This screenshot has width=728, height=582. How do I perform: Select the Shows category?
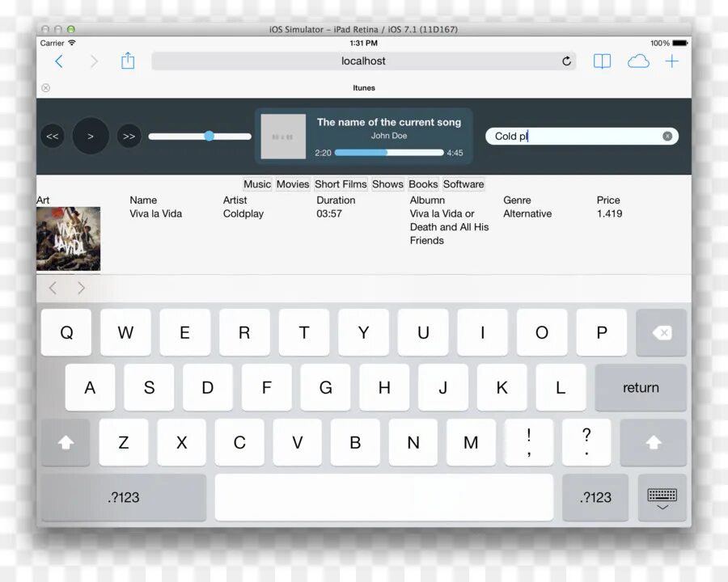387,184
